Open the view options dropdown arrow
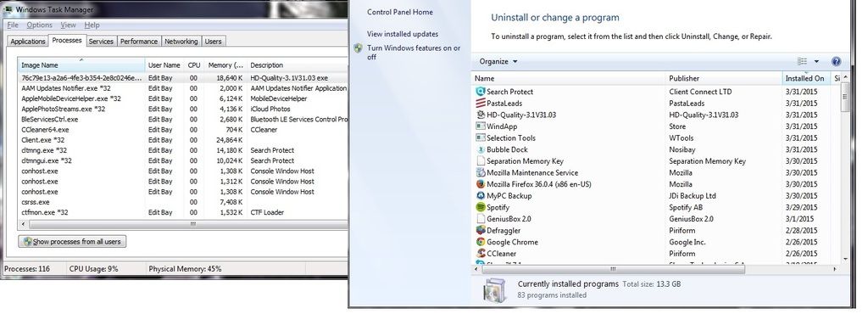The height and width of the screenshot is (314, 868). pos(816,61)
